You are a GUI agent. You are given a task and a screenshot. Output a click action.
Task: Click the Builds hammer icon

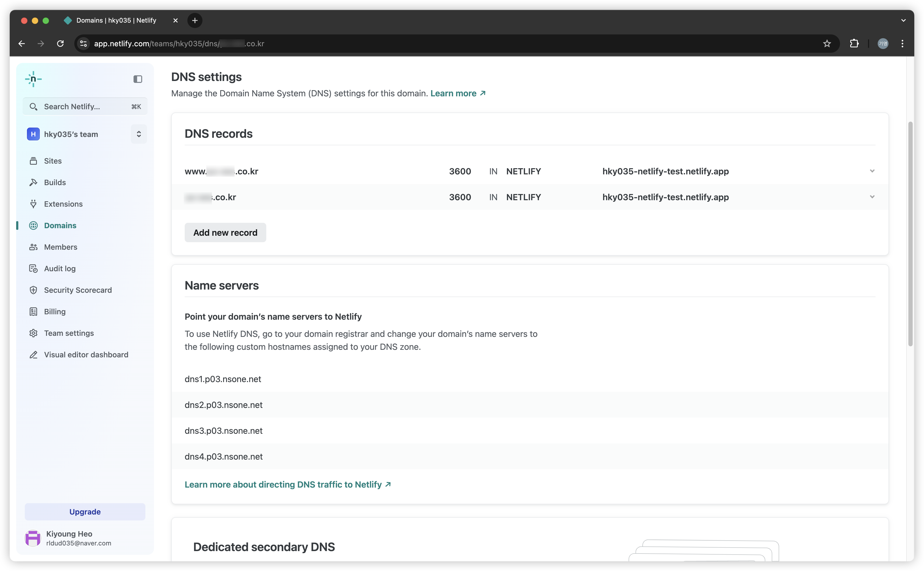click(x=33, y=182)
